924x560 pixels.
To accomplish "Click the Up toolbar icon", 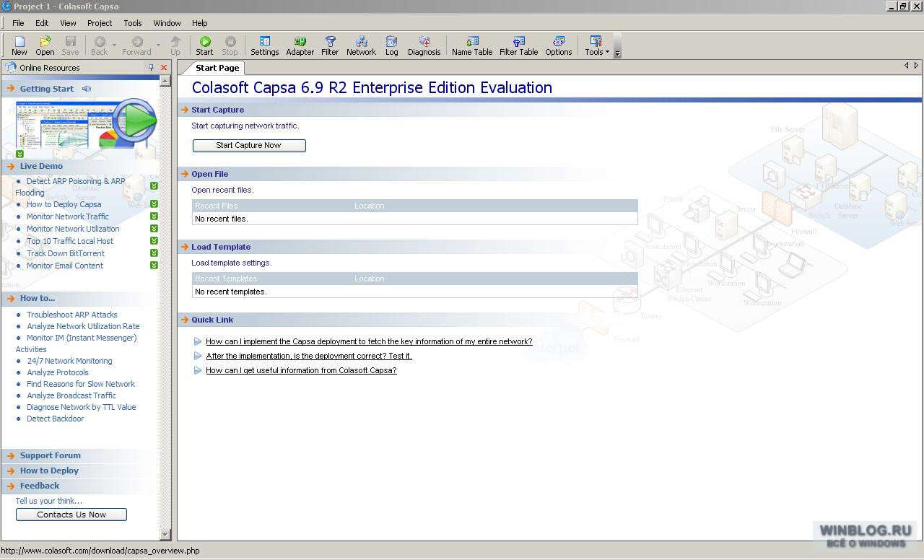I will coord(175,46).
